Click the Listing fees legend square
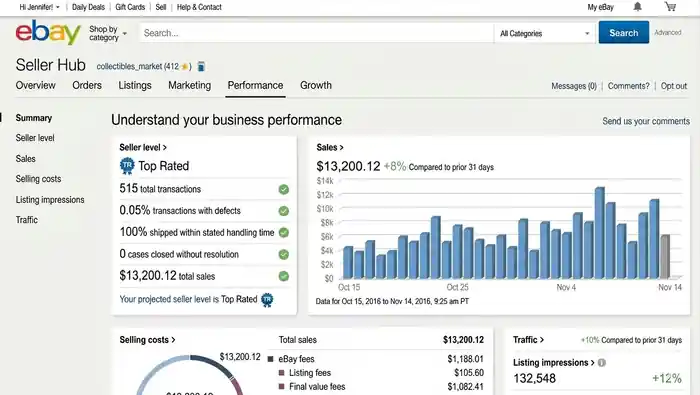This screenshot has height=395, width=700. (x=281, y=373)
